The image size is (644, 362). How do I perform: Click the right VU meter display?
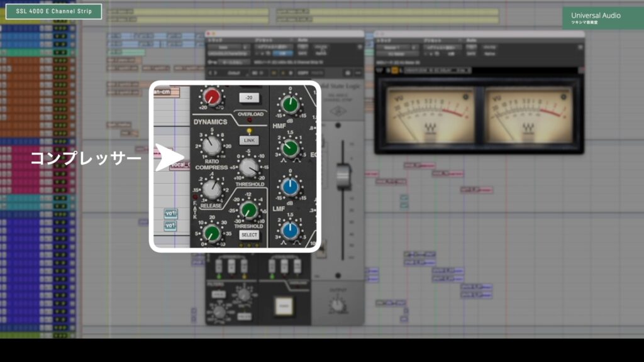(x=528, y=114)
